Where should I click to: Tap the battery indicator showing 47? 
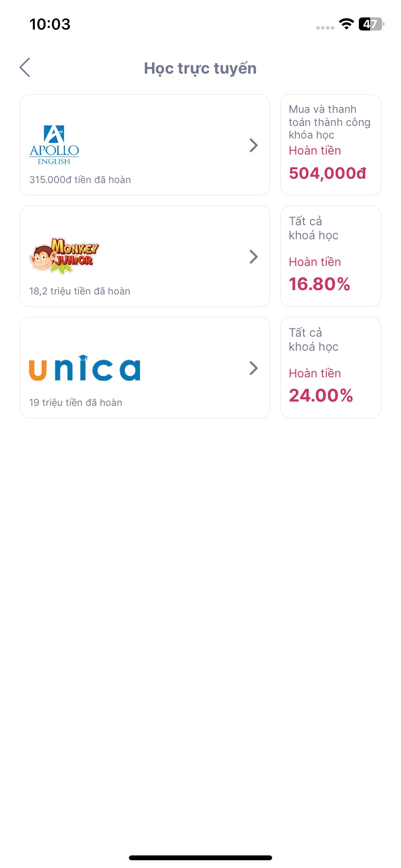click(371, 24)
